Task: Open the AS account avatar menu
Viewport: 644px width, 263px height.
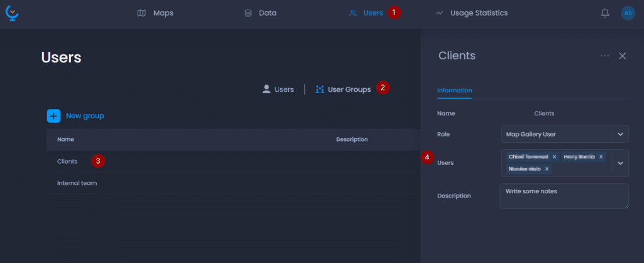Action: click(x=628, y=13)
